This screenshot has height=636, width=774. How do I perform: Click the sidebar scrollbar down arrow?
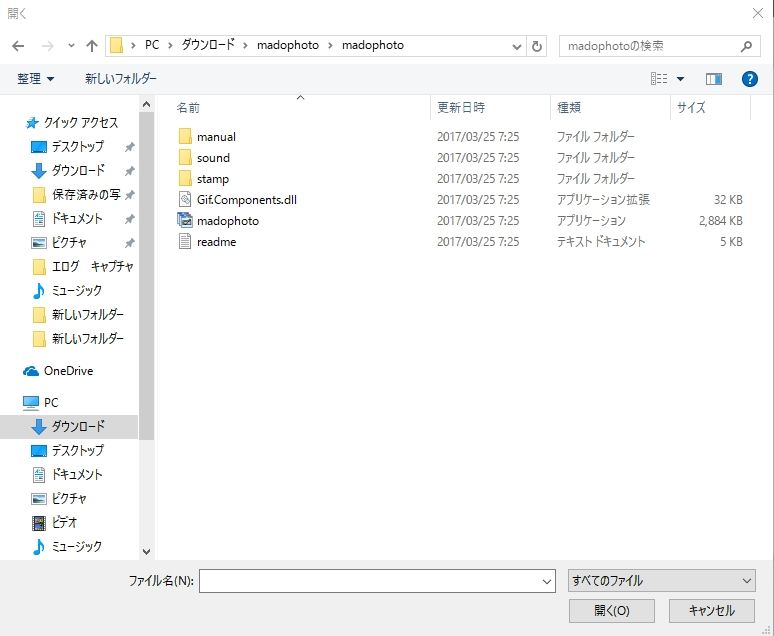pyautogui.click(x=146, y=552)
